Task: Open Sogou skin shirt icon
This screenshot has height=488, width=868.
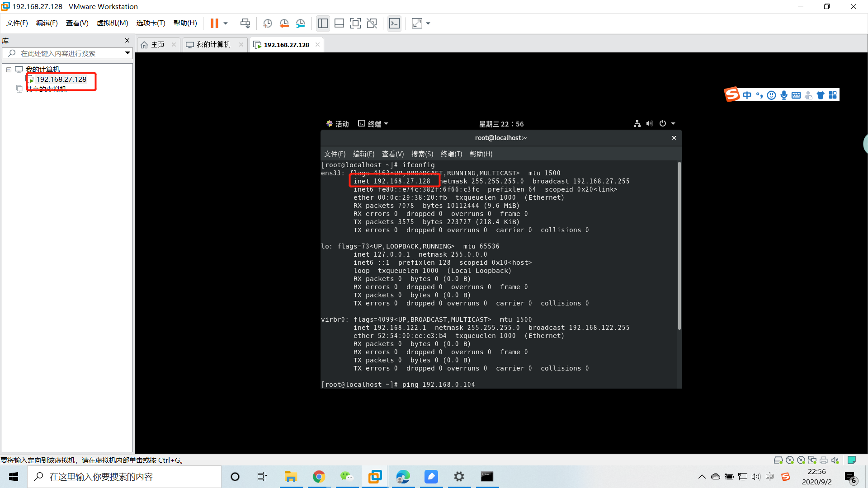Action: coord(821,95)
